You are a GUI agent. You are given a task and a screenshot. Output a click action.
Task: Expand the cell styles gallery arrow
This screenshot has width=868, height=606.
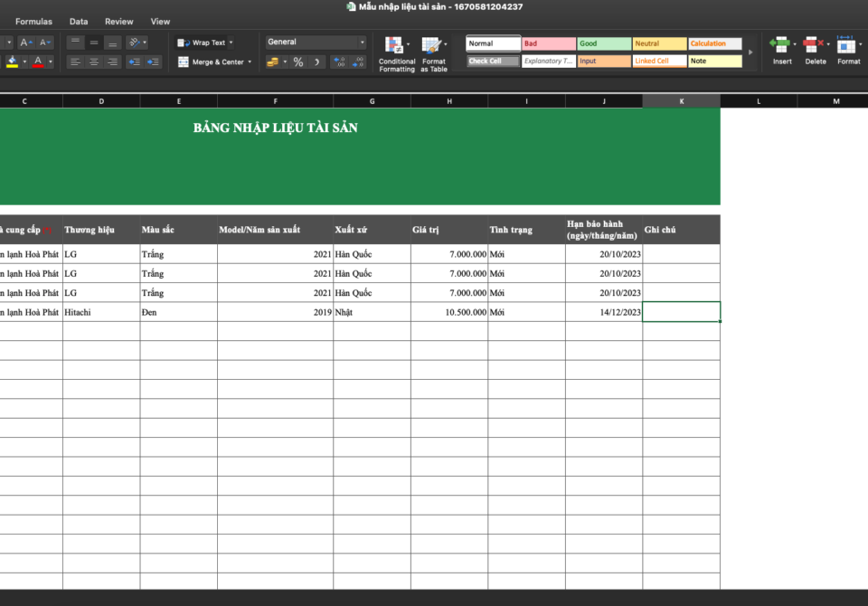coord(750,52)
